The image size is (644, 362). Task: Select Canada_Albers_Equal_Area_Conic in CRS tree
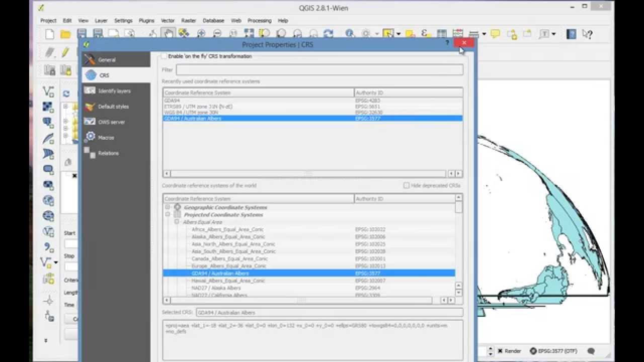(229, 258)
